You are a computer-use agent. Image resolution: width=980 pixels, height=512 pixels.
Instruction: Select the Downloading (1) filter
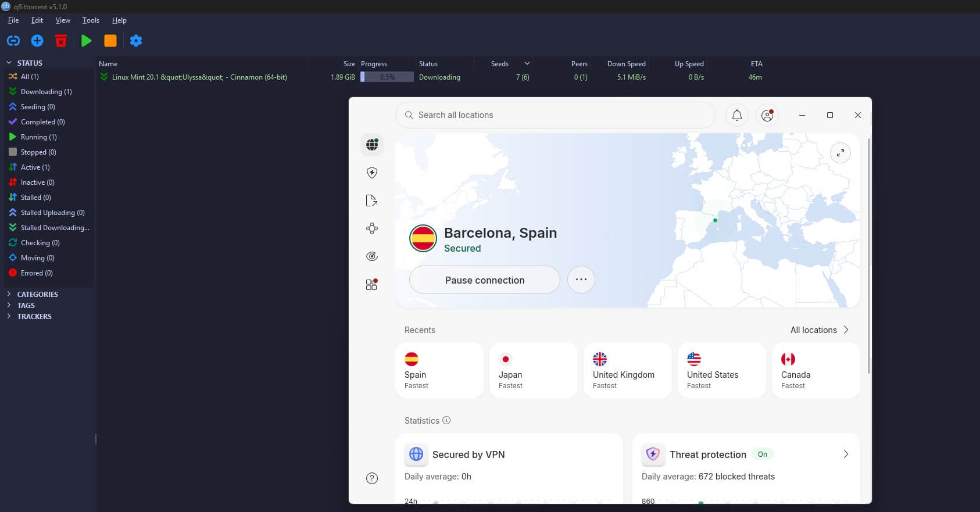coord(49,92)
